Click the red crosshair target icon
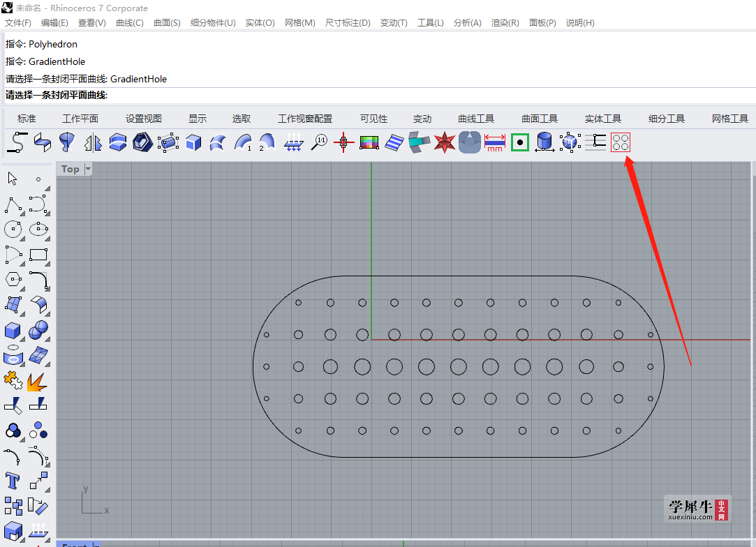Screen dimensions: 756x547 coord(343,142)
